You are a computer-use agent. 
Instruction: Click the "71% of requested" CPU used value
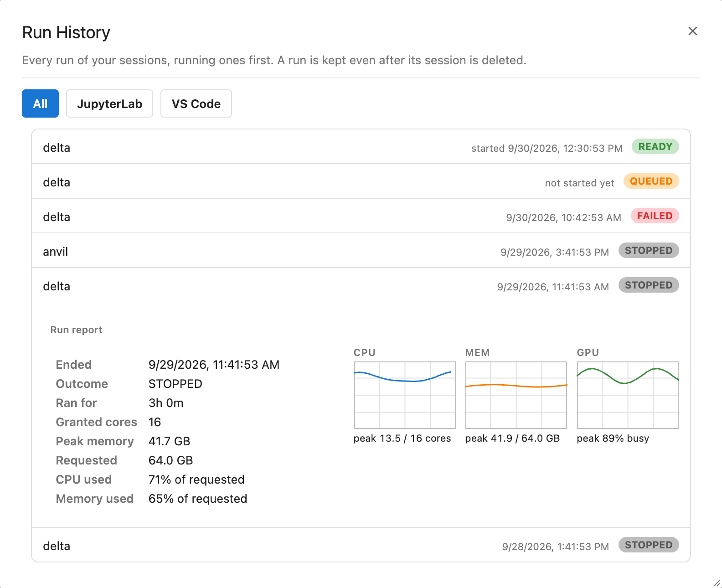(196, 480)
